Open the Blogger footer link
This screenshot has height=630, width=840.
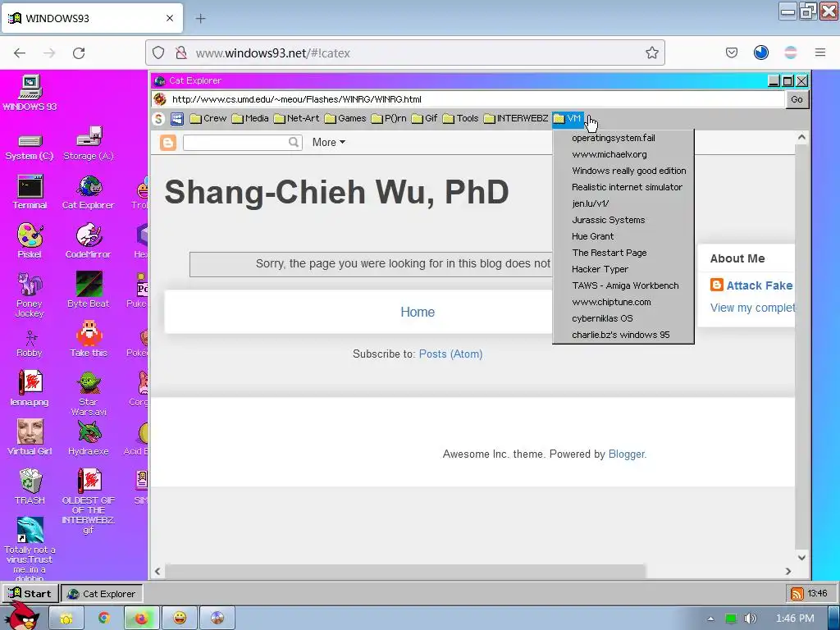click(628, 454)
